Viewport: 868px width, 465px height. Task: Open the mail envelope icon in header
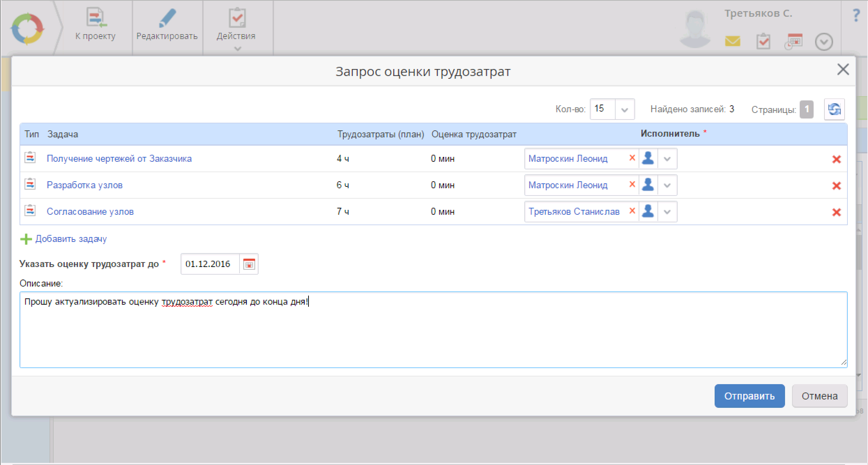732,41
